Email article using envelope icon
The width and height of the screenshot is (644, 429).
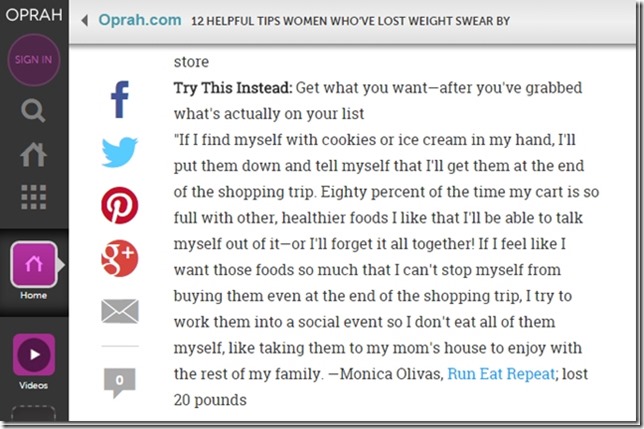[120, 311]
